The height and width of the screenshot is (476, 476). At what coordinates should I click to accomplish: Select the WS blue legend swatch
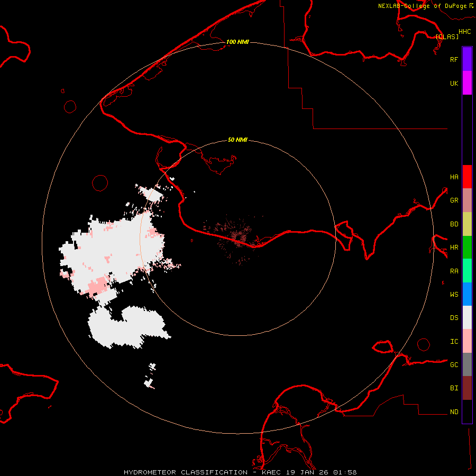click(x=467, y=294)
